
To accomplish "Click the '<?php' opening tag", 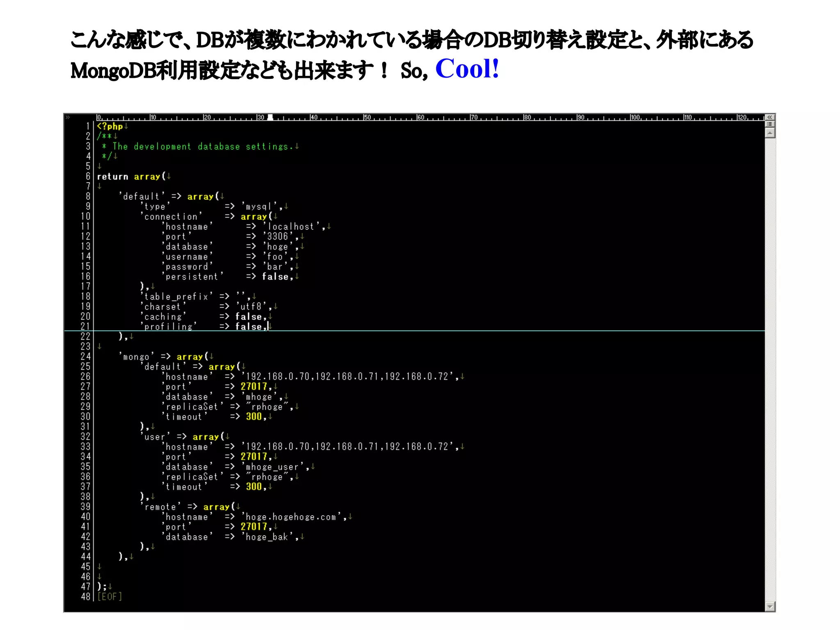I will (x=110, y=126).
